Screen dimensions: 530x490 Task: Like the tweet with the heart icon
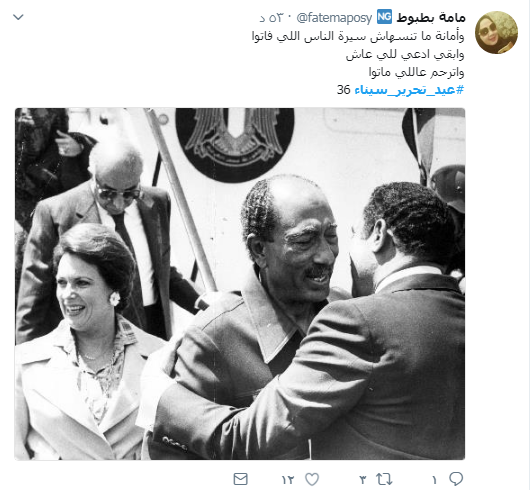pyautogui.click(x=312, y=479)
